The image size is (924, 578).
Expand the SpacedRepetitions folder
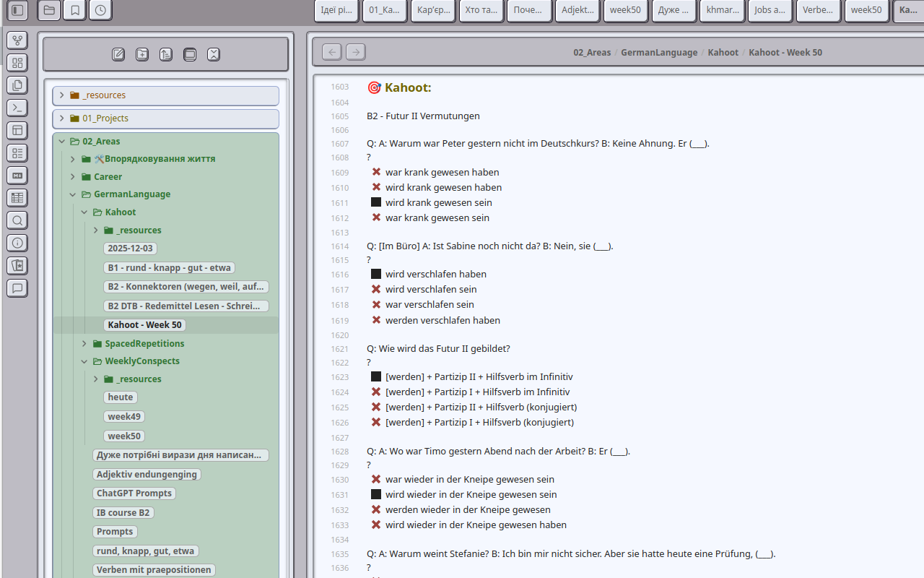point(84,344)
